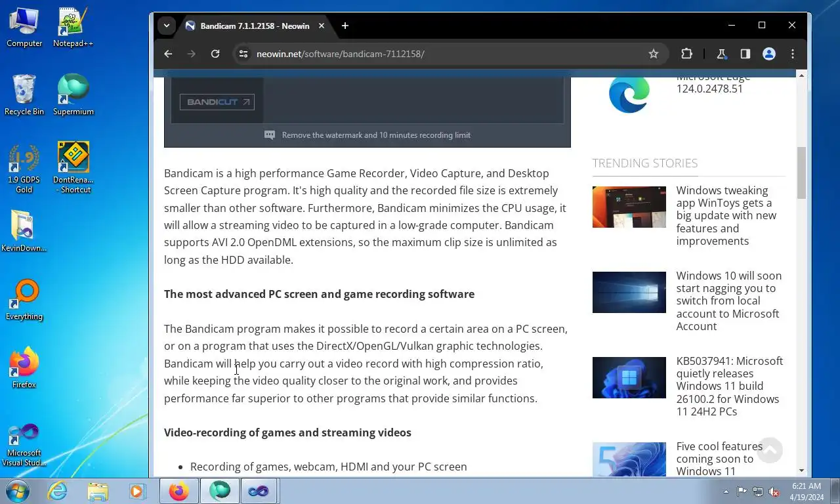840x504 pixels.
Task: Click the page vertical scrollbar thumb
Action: coord(801,173)
